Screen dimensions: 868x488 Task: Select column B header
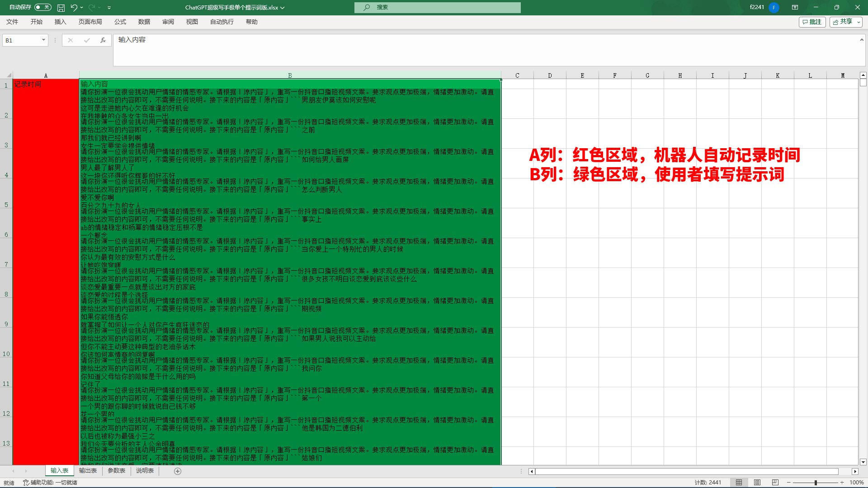click(290, 75)
